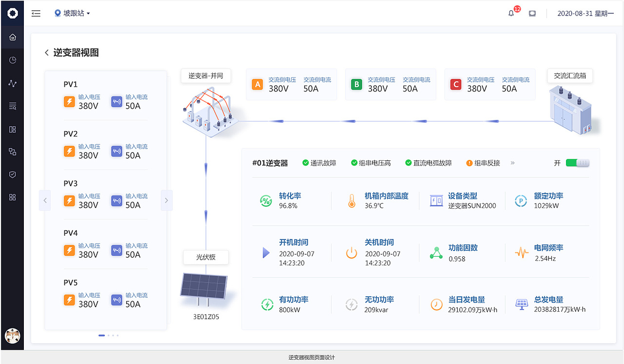Viewport: 624px width, 364px height.
Task: Click the right arrow on the PV list carousel
Action: tap(166, 200)
